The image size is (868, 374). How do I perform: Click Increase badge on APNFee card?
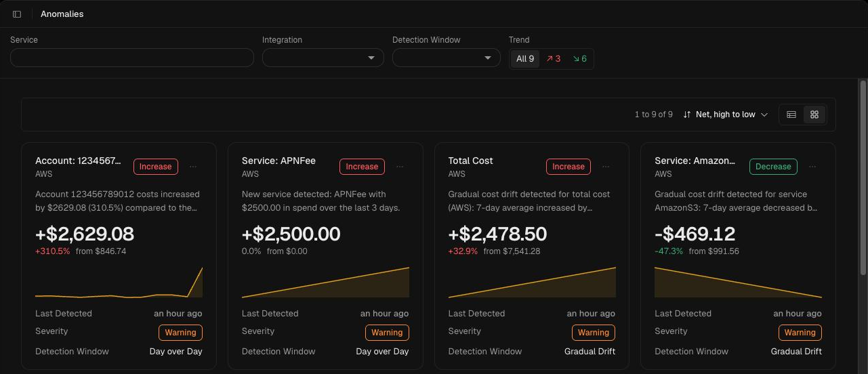tap(362, 167)
